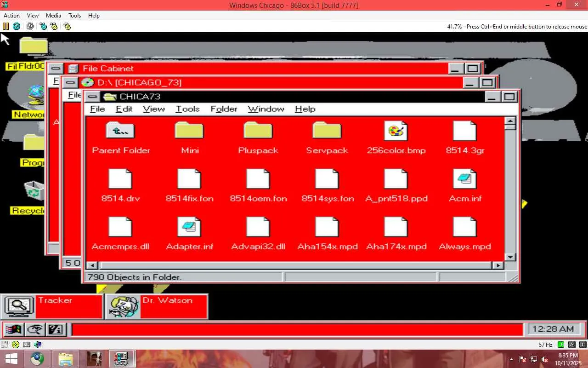Open the Help menu in 86Box menu bar

94,16
